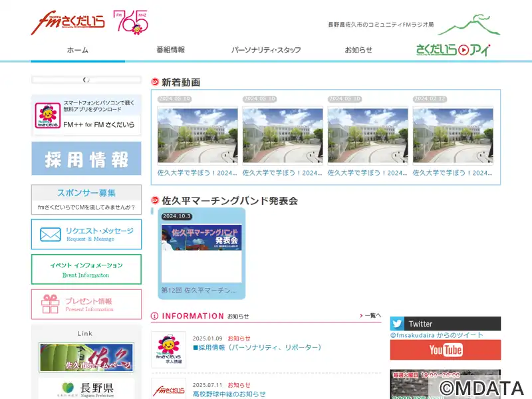Open the first 佐久大学で学ぼう！2024 title link

tap(197, 173)
